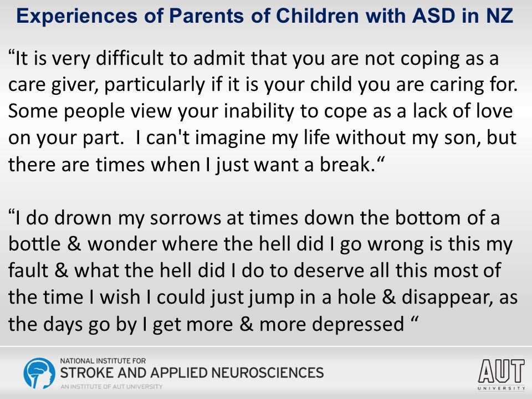Click the AUT University logo
532x399 pixels.
tap(501, 375)
